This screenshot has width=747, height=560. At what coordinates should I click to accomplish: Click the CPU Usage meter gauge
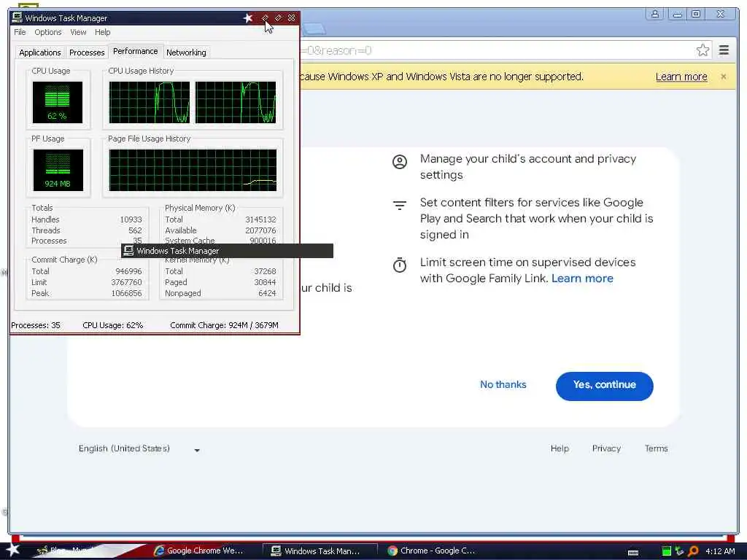58,102
